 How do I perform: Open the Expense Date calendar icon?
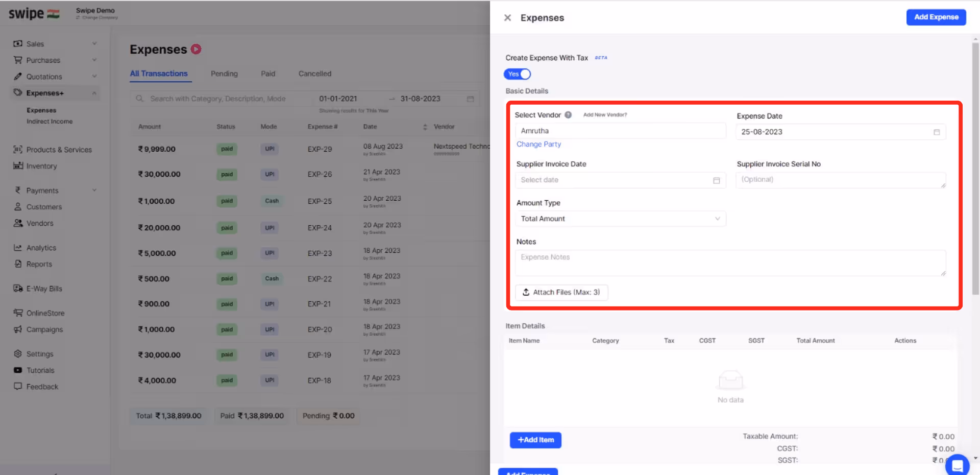937,132
